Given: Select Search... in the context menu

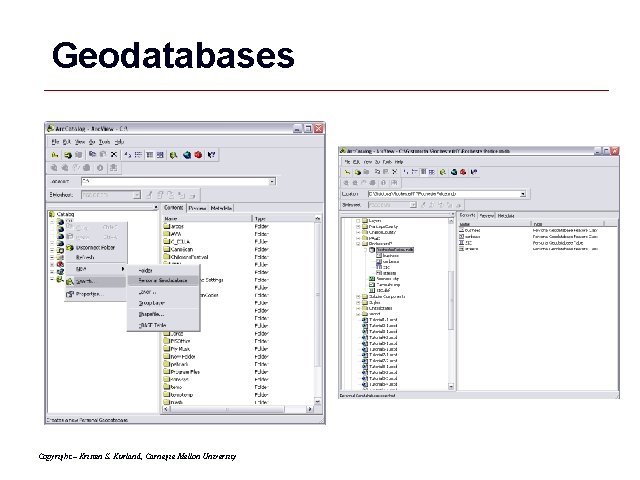Looking at the screenshot, I should 96,282.
